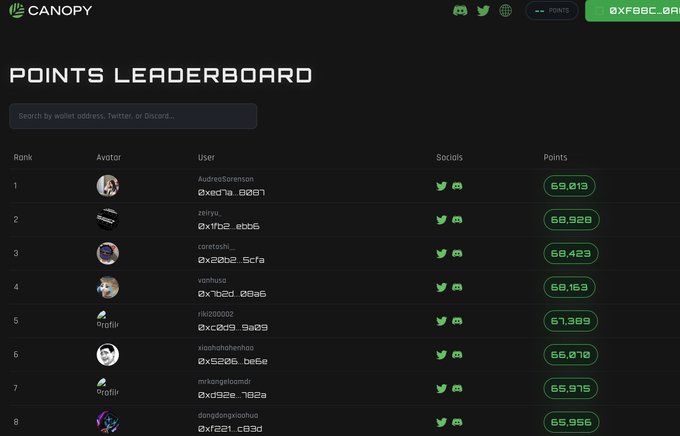Open xiaohahahenhao's Discord icon
The image size is (680, 436).
[x=457, y=354]
